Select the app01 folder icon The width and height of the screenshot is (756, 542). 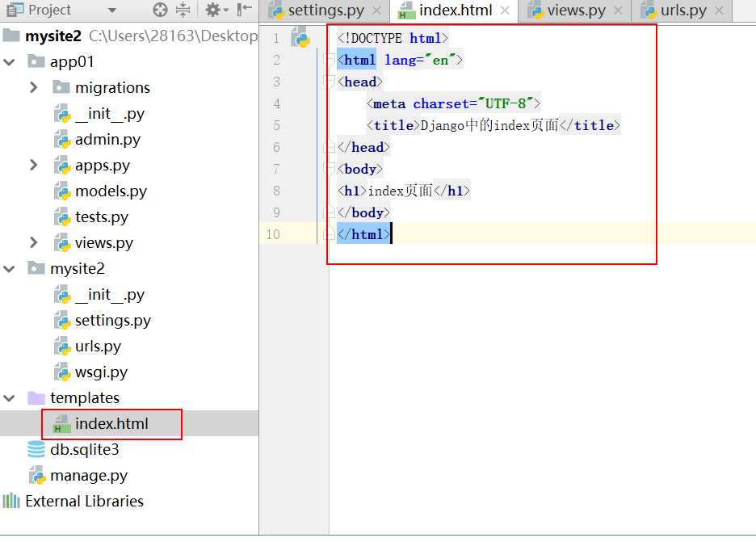point(36,61)
